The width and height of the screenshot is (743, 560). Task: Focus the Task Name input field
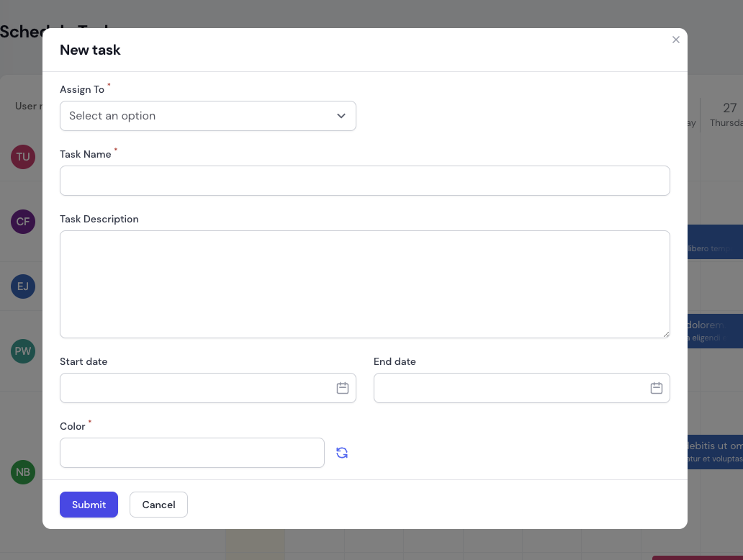coord(365,181)
